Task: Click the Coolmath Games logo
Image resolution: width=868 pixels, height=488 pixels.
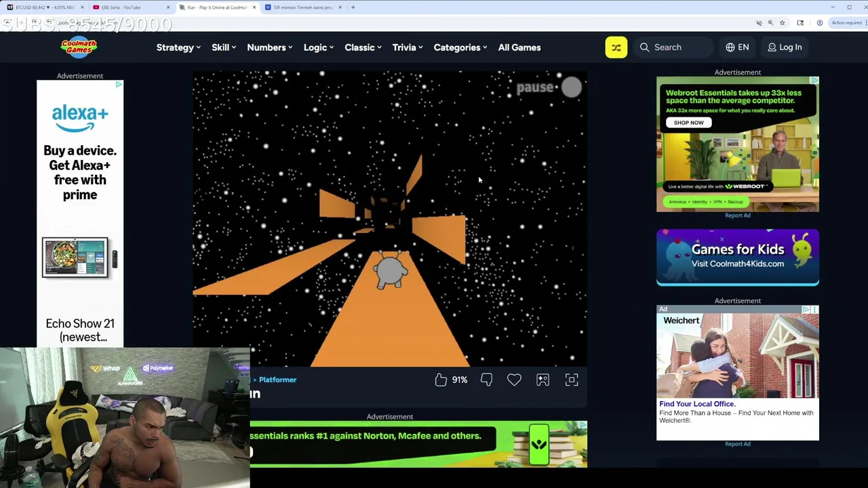Action: pyautogui.click(x=79, y=47)
